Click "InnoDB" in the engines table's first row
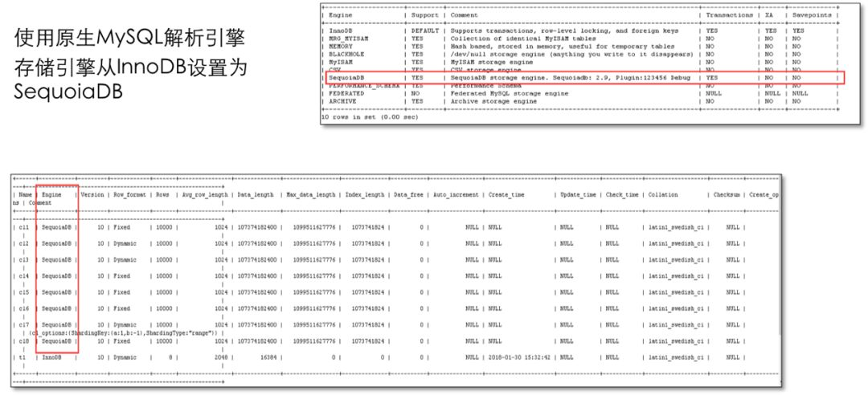Screen dimensions: 868x395 [341, 31]
